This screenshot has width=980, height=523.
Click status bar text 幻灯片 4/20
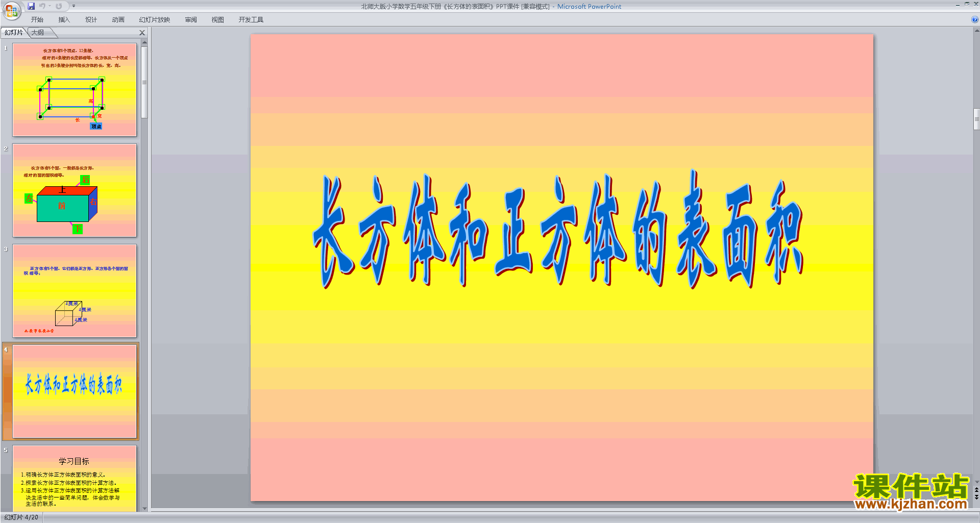21,517
